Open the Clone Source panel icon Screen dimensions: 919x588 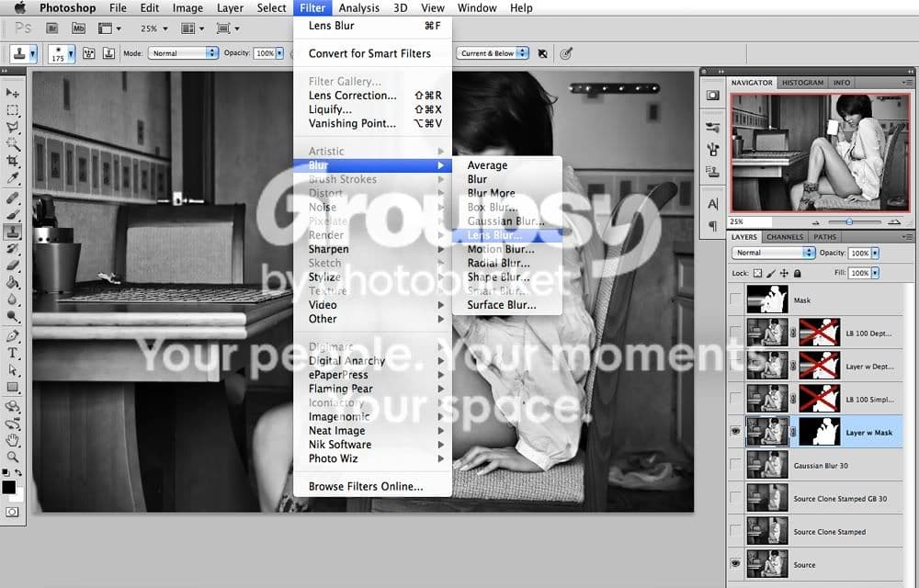coord(713,172)
